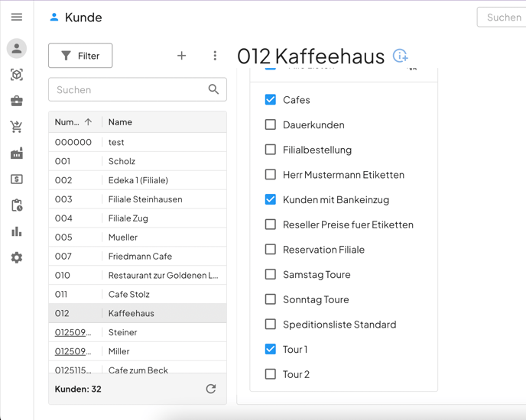Open the customer person icon in sidebar
This screenshot has height=420, width=526.
[x=17, y=48]
